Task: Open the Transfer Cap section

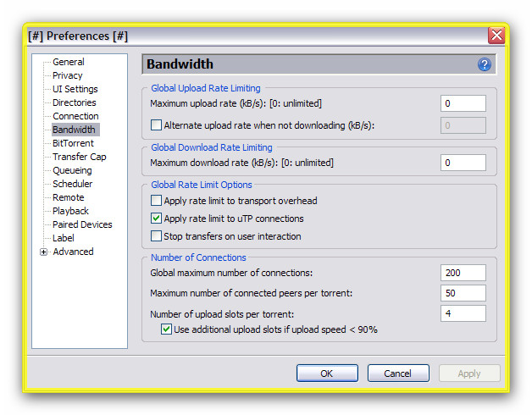Action: (79, 157)
